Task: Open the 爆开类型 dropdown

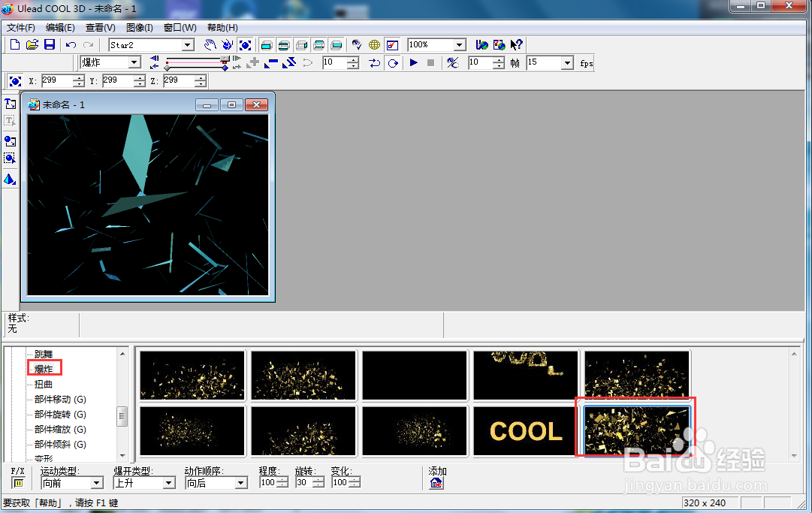Action: [x=169, y=483]
